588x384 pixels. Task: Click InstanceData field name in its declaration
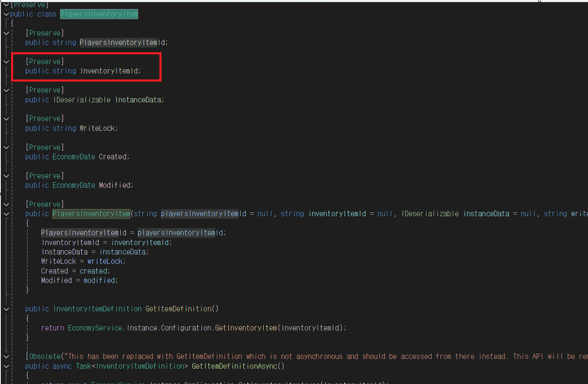[x=138, y=100]
